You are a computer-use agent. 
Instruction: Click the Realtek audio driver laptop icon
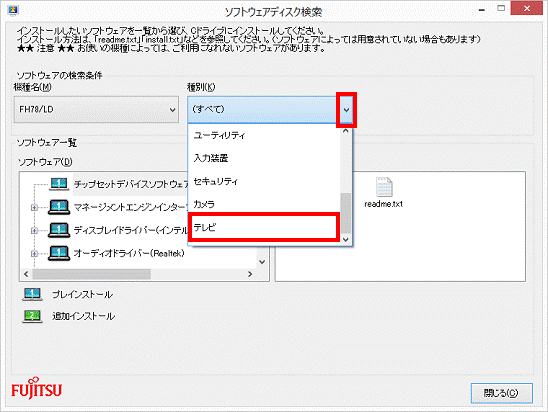click(x=59, y=253)
